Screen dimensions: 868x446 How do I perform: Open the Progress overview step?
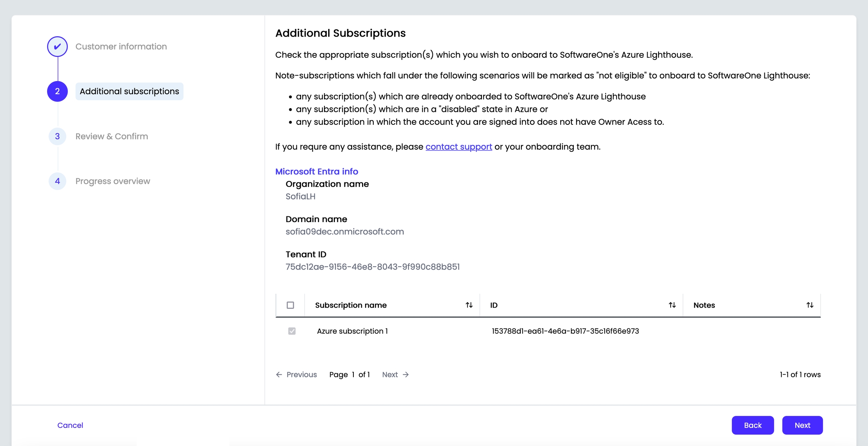[x=113, y=181]
